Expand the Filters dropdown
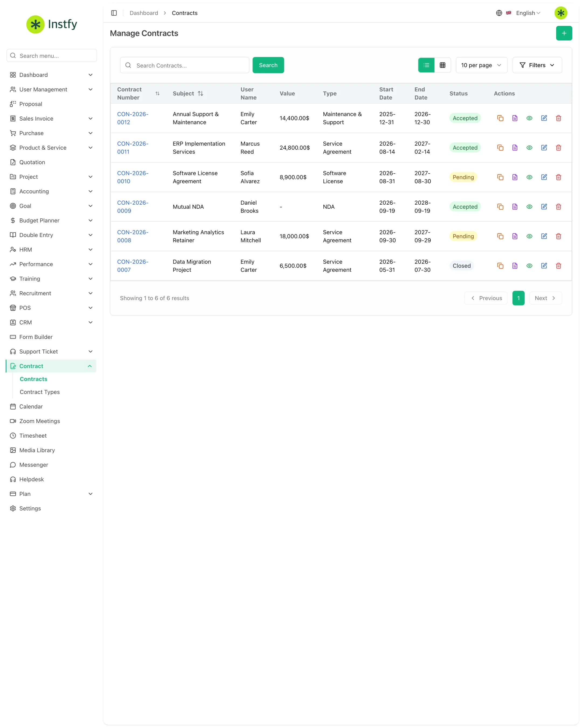Viewport: 582px width, 728px height. click(x=537, y=65)
